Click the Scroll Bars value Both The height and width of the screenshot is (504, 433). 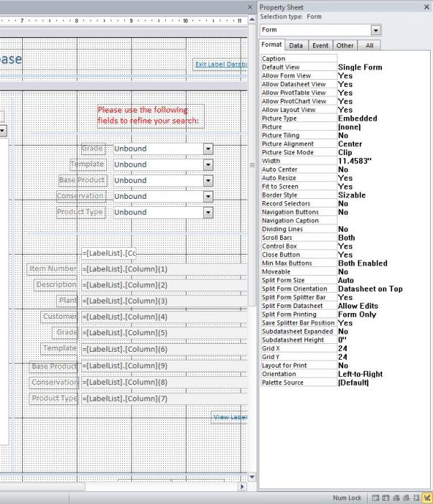pyautogui.click(x=347, y=238)
